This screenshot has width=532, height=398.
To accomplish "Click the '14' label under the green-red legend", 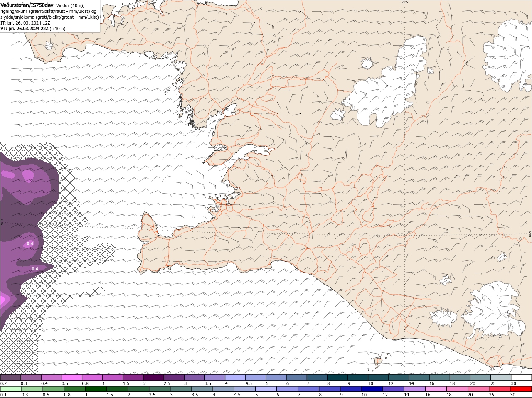I will pyautogui.click(x=407, y=395).
